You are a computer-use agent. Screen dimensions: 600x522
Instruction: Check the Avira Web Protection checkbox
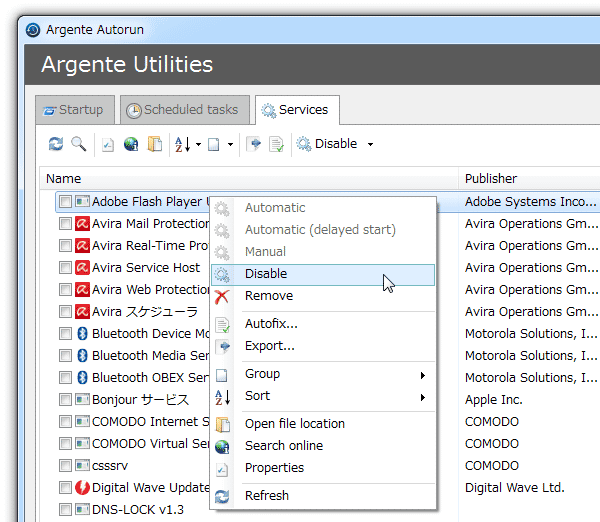tap(65, 290)
